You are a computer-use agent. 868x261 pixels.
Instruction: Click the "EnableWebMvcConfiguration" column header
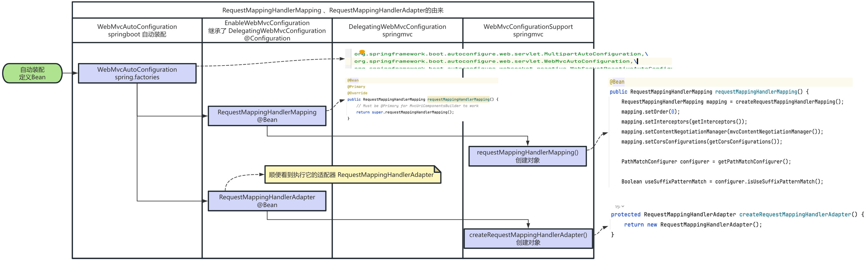267,30
